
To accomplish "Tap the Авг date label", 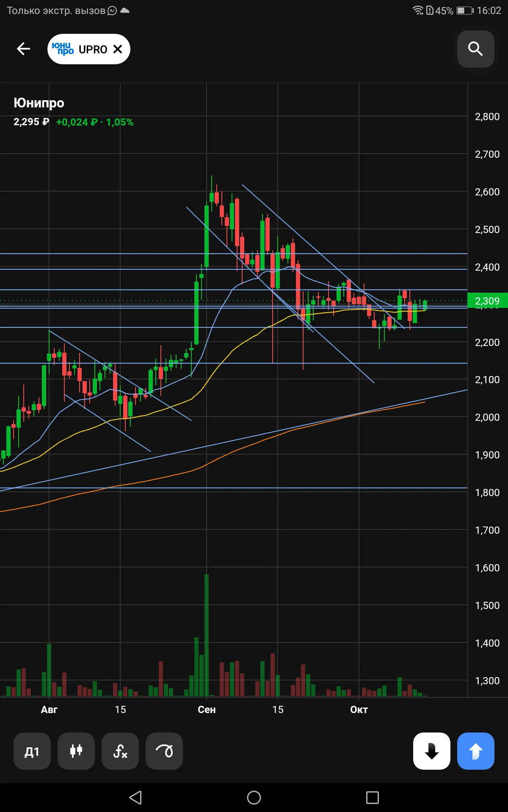I will (x=49, y=710).
